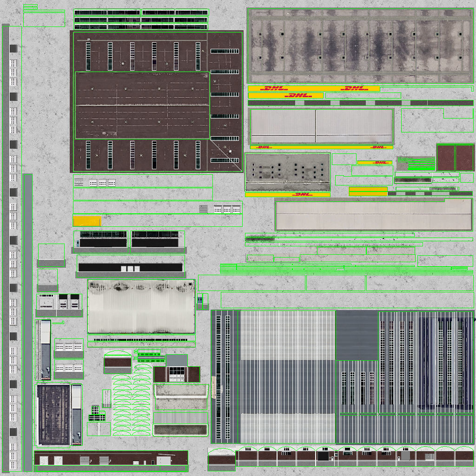Select the long dashed black window strip

click(x=140, y=340)
